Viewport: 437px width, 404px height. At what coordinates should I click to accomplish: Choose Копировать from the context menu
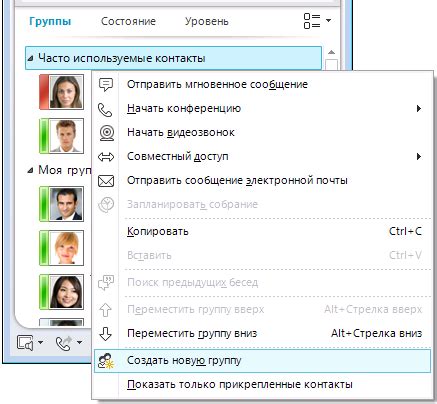(262, 231)
